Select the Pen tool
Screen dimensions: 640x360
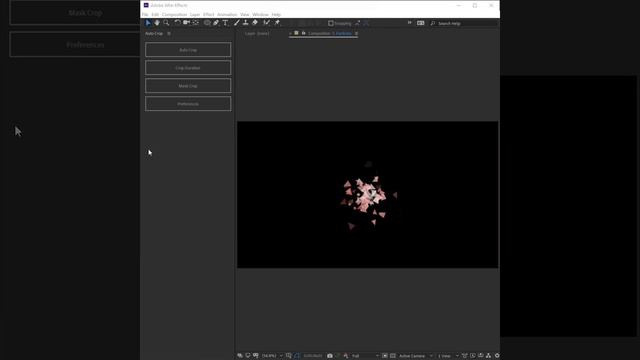point(216,23)
